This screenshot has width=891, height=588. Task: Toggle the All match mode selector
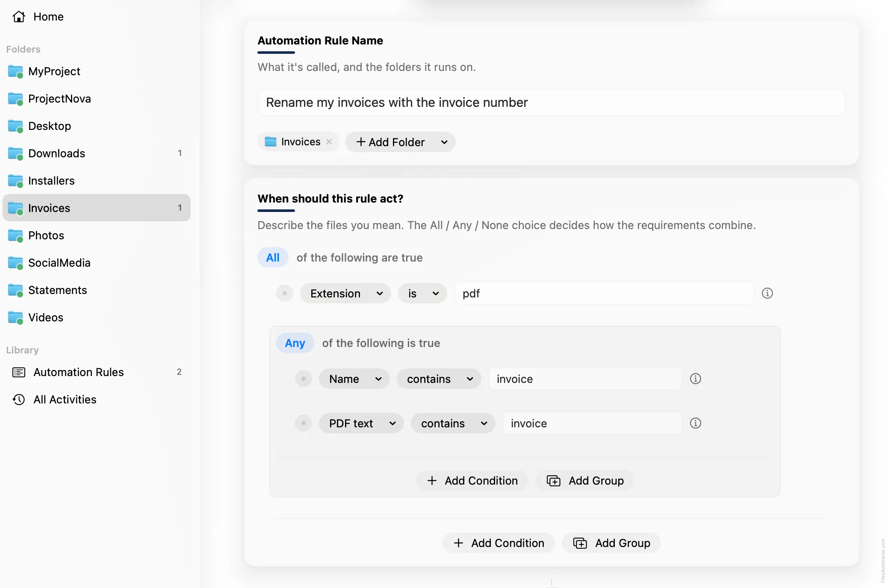tap(273, 258)
